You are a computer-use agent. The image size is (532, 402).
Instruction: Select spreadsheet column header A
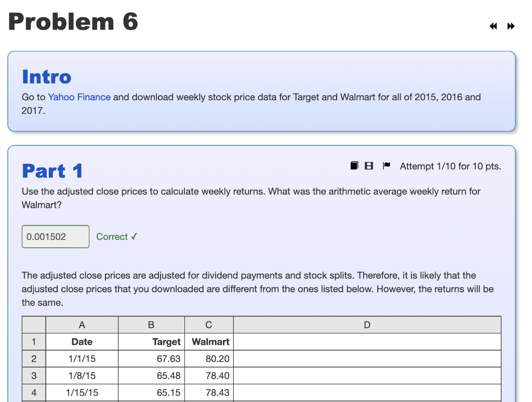[x=82, y=324]
